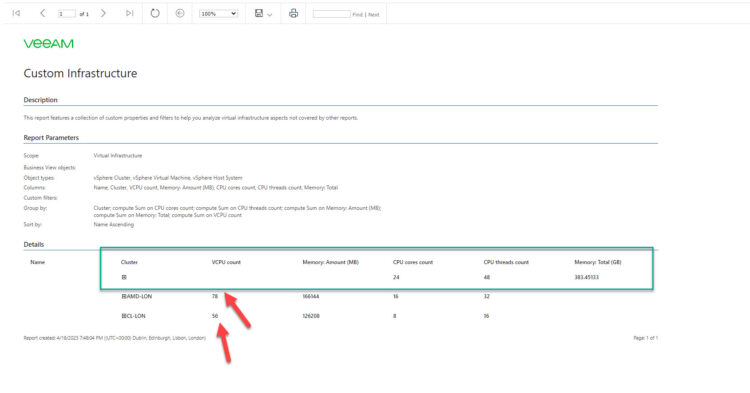Click the Name column header
Screen dimensions: 750x393
(37, 262)
